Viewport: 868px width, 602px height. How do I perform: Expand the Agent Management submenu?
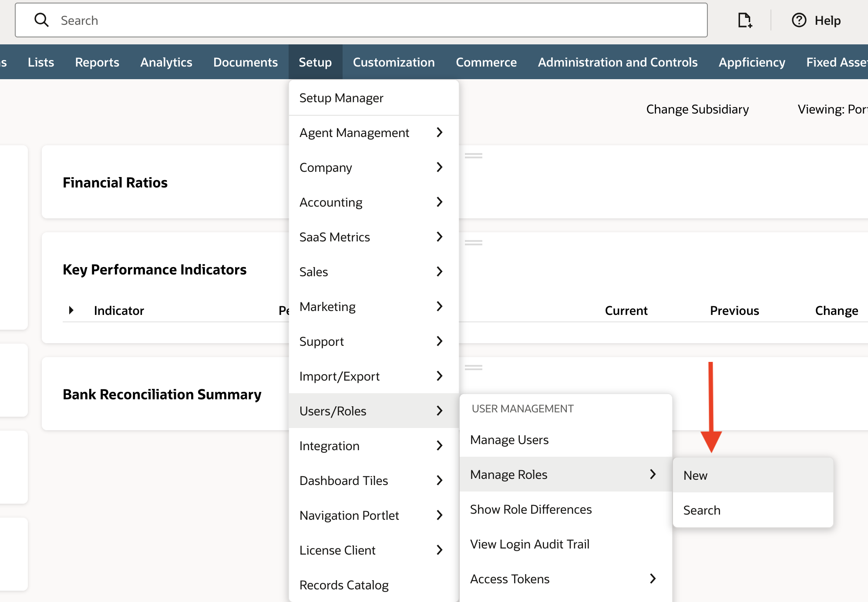tap(374, 133)
